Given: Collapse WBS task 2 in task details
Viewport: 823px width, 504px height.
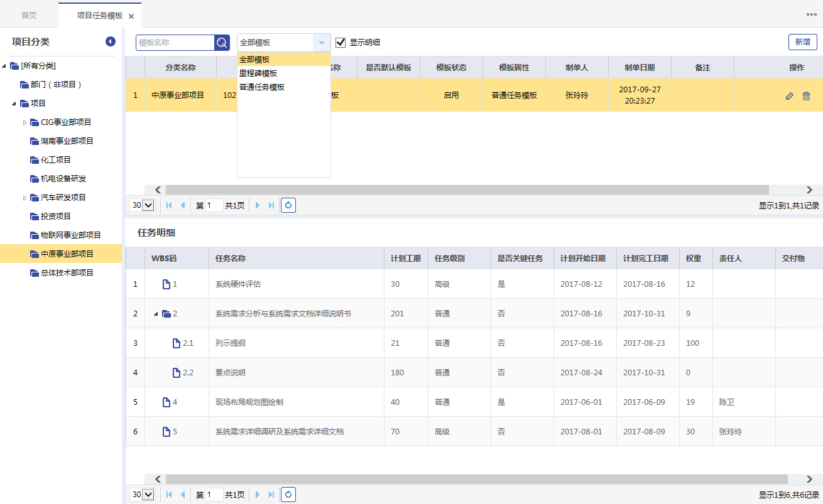Looking at the screenshot, I should (156, 314).
